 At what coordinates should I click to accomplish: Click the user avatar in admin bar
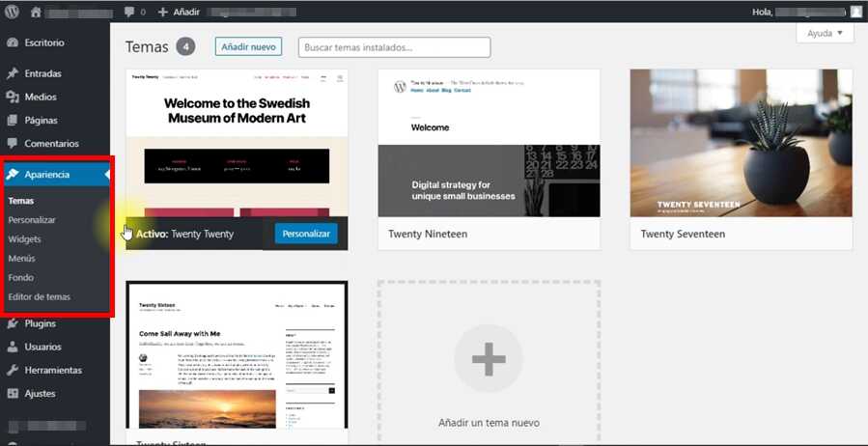tap(855, 12)
